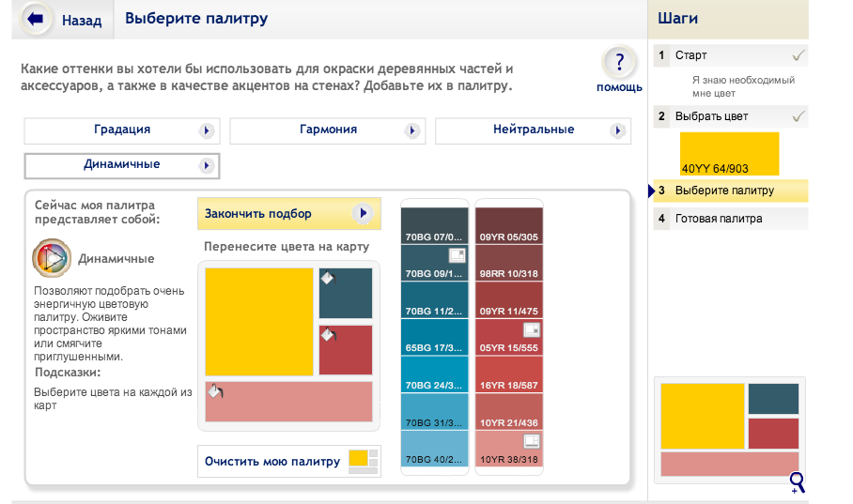Expand the Нейтральные palette option arrow
The height and width of the screenshot is (504, 853).
coord(617,130)
